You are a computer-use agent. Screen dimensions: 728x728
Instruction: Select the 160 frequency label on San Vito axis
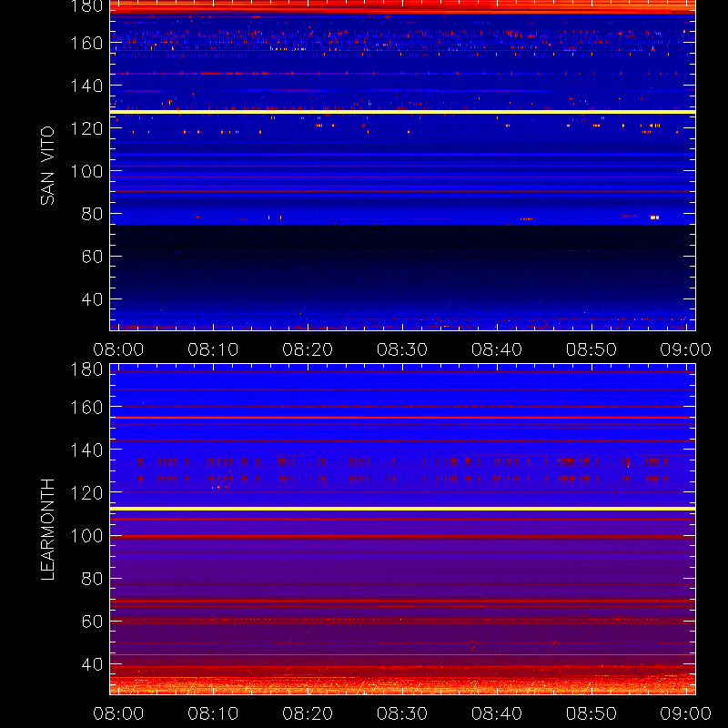(86, 43)
